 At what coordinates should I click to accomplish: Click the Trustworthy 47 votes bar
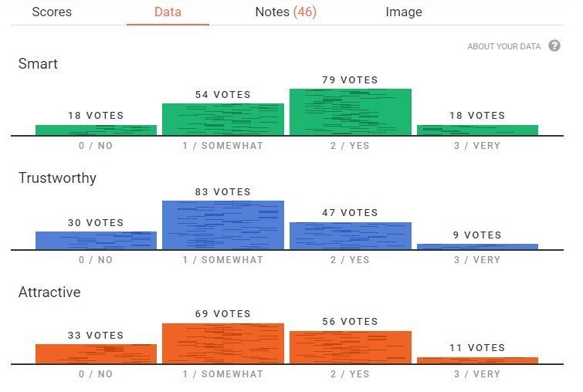350,235
